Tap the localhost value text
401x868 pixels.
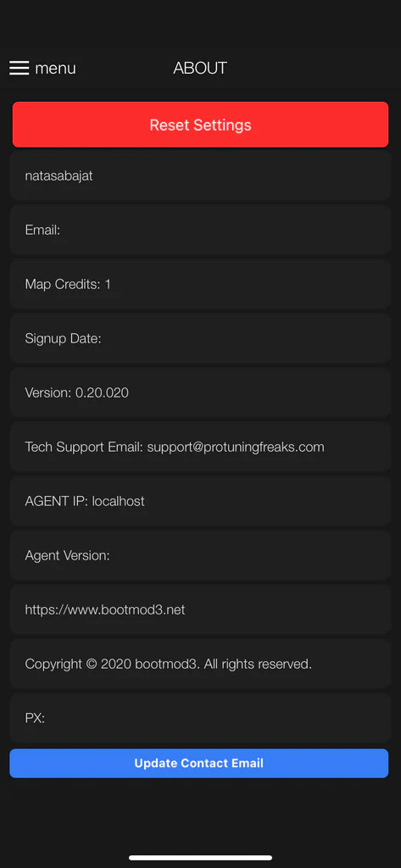(x=119, y=502)
